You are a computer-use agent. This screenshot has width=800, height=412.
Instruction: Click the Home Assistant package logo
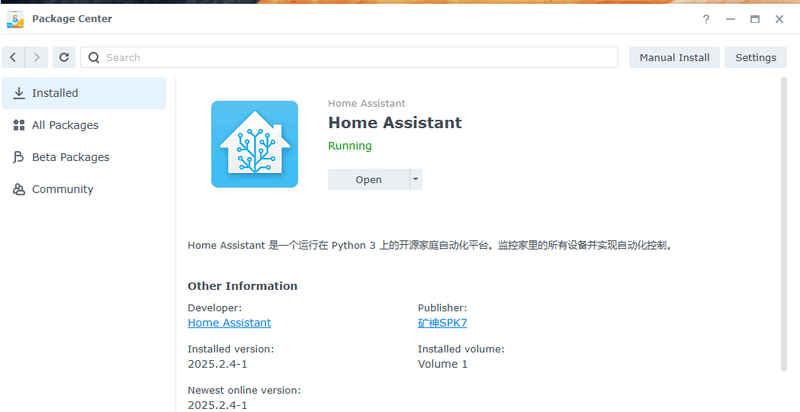point(255,144)
